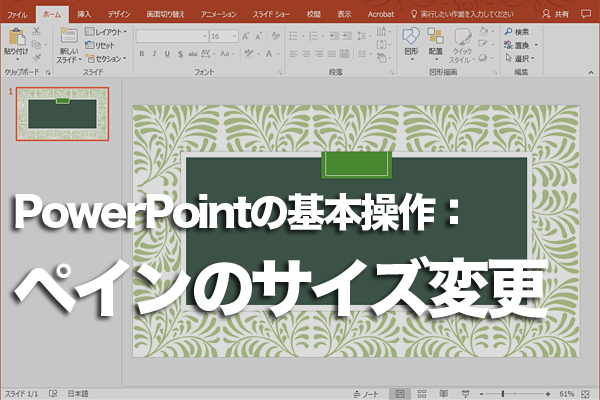Open the 画面切り替え tab
600x400 pixels.
coord(165,15)
